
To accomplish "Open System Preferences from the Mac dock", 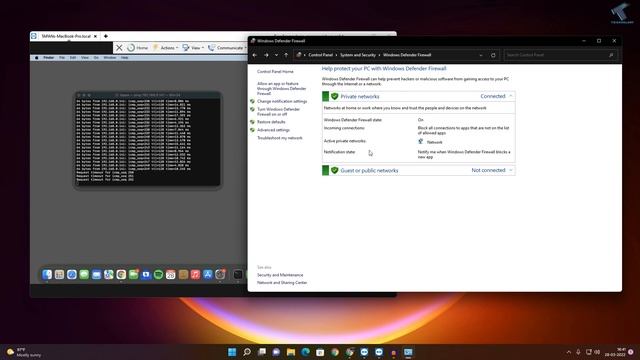I will [x=220, y=275].
